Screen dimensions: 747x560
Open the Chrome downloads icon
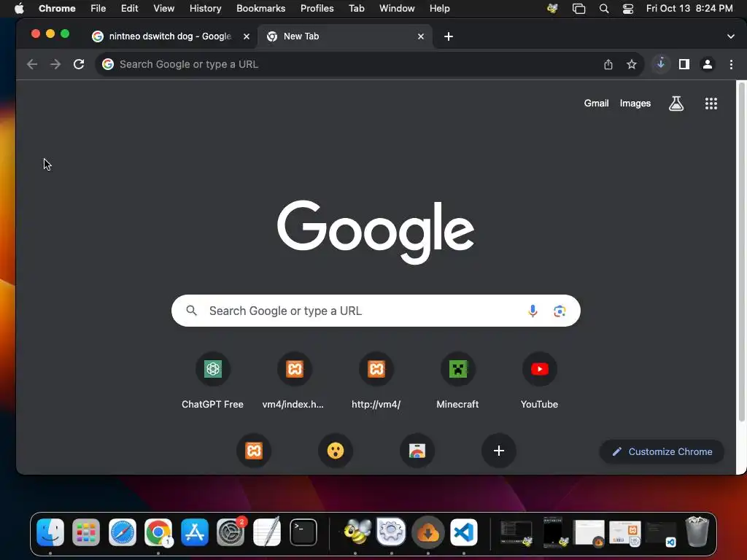coord(661,64)
